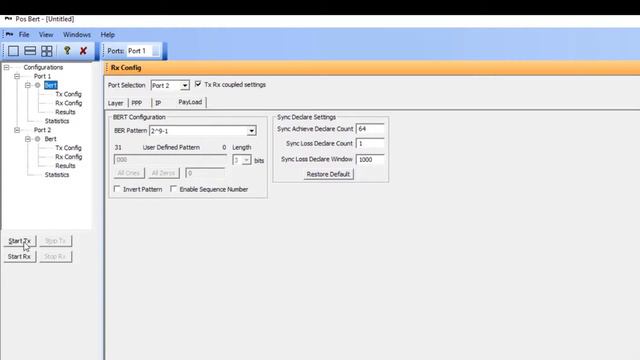Select Tx Config under Port 2
This screenshot has height=360, width=640.
click(69, 148)
